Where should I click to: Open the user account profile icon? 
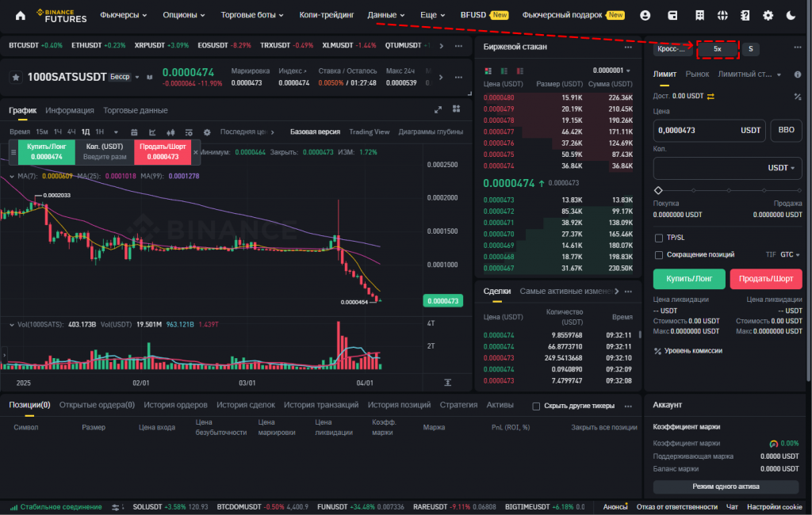pos(645,16)
